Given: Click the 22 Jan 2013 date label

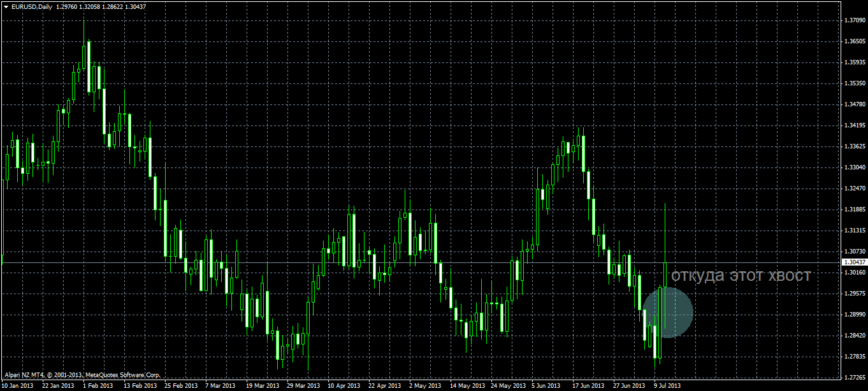Looking at the screenshot, I should (x=59, y=386).
